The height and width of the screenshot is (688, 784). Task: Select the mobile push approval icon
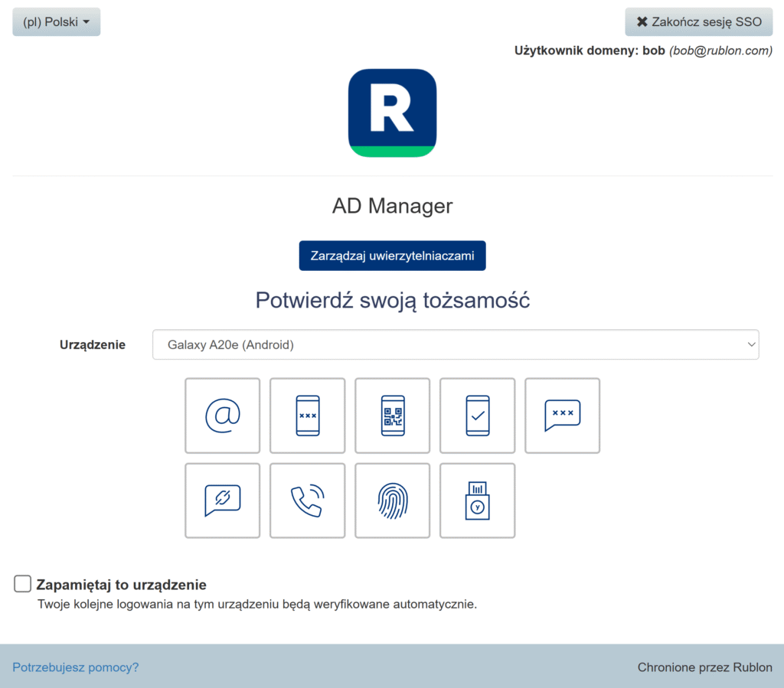pyautogui.click(x=477, y=416)
